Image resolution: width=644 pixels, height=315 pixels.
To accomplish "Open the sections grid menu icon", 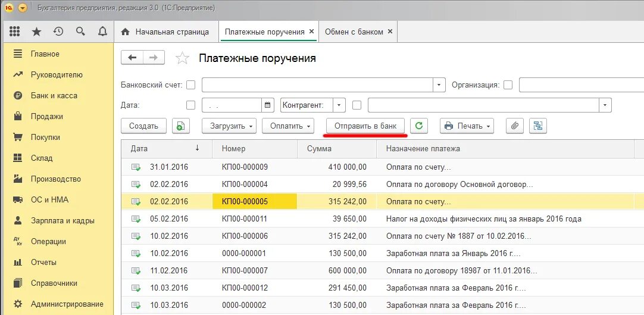I will pos(14,32).
